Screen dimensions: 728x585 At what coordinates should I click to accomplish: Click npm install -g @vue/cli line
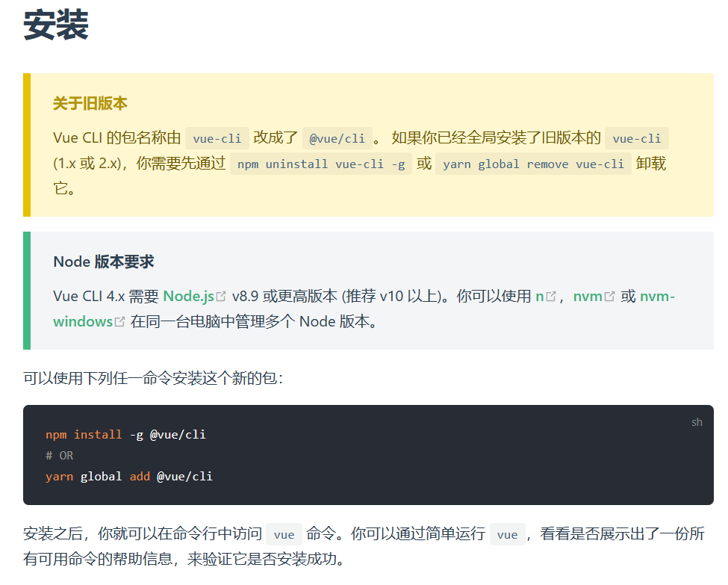125,434
